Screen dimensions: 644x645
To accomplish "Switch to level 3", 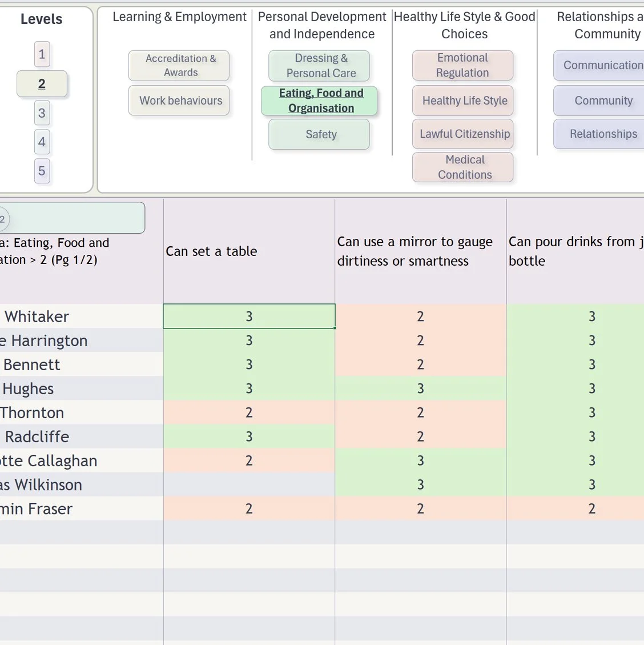I will coord(42,113).
